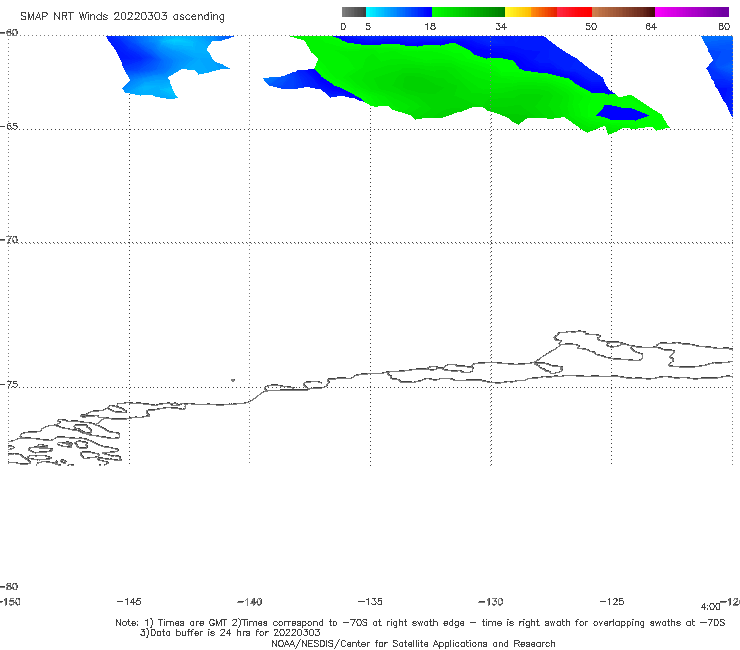Click the color scale label '50'
Image resolution: width=740 pixels, height=650 pixels.
[591, 26]
